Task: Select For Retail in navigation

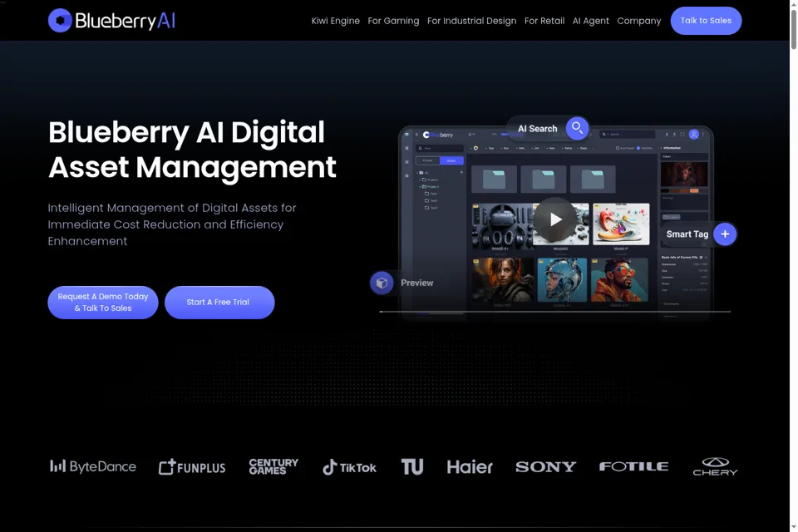Action: click(x=544, y=21)
